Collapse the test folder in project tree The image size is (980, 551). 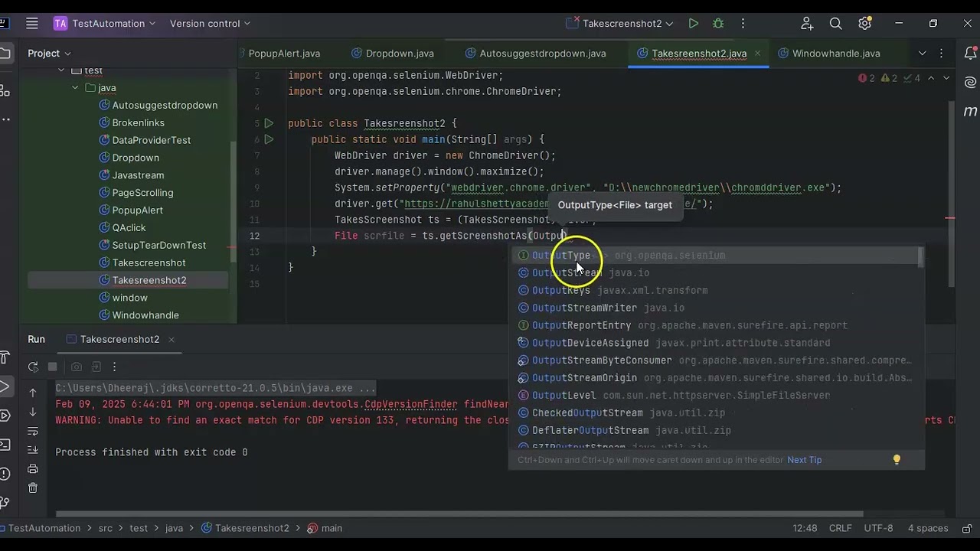(61, 70)
